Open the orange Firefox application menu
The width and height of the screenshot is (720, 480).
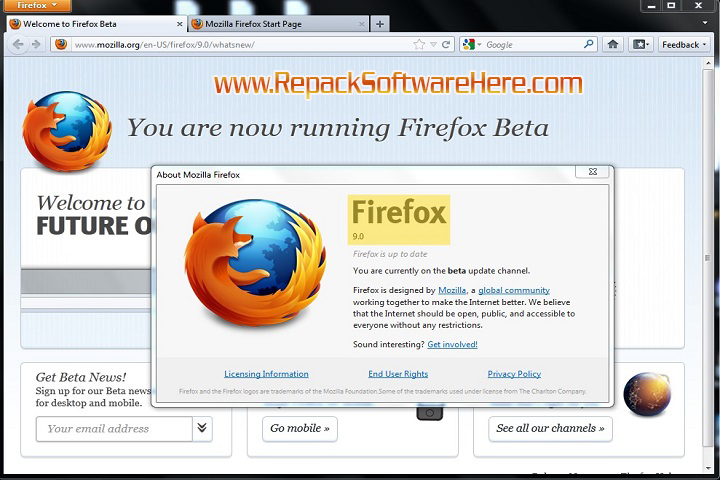tap(37, 5)
